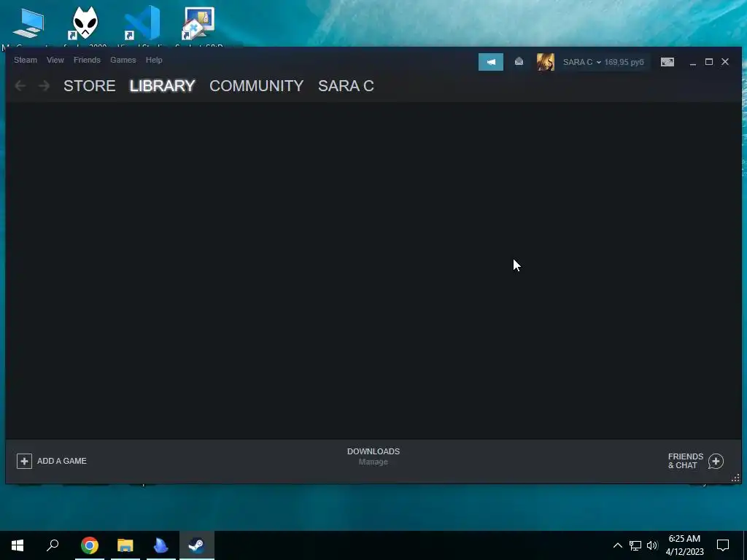Maximize the Steam window

pos(709,62)
